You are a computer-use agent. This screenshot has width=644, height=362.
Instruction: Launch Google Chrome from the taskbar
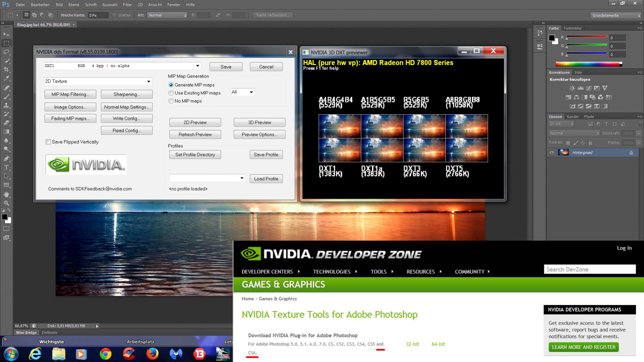(105, 354)
